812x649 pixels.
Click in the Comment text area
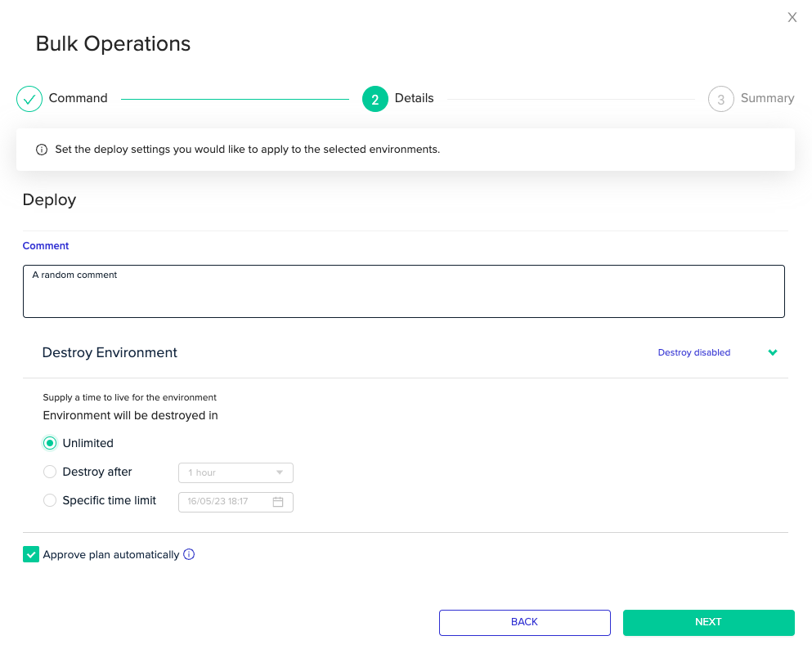tap(404, 291)
